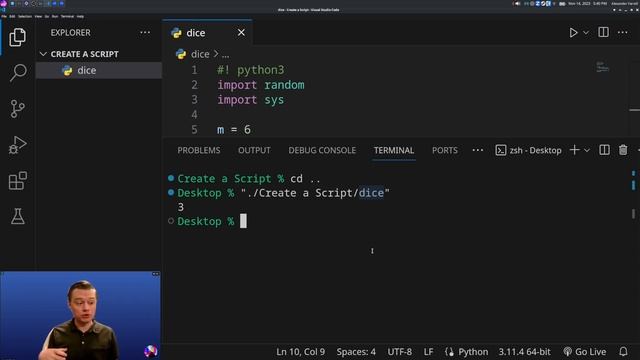Click the Ln 10, Col 9 status item
Viewport: 640px width, 360px height.
tap(300, 351)
